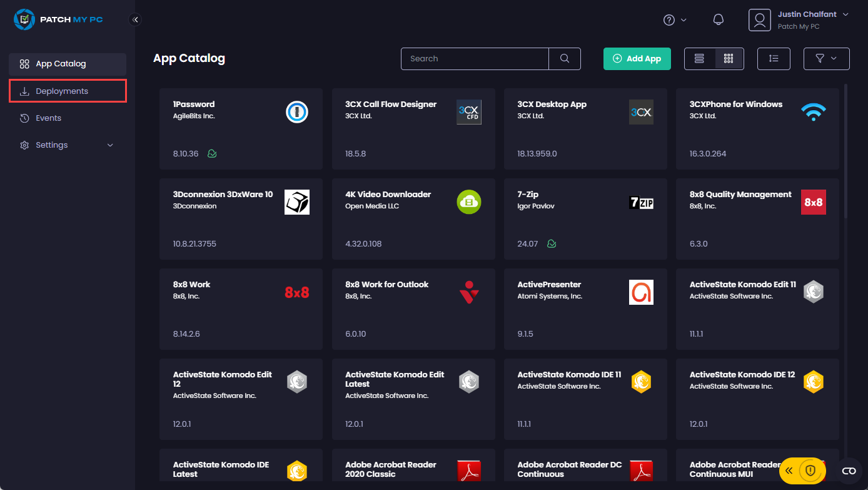Switch catalog to list view

point(699,58)
